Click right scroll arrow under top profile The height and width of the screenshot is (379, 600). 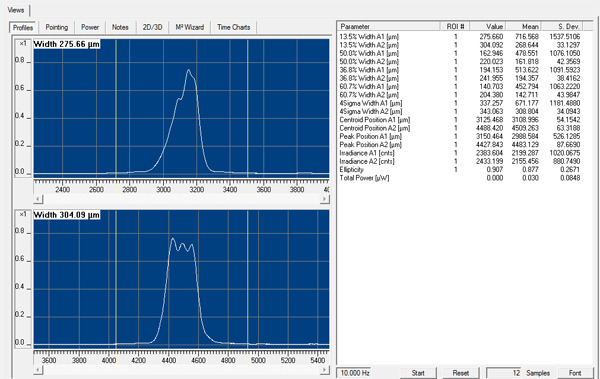tap(324, 199)
